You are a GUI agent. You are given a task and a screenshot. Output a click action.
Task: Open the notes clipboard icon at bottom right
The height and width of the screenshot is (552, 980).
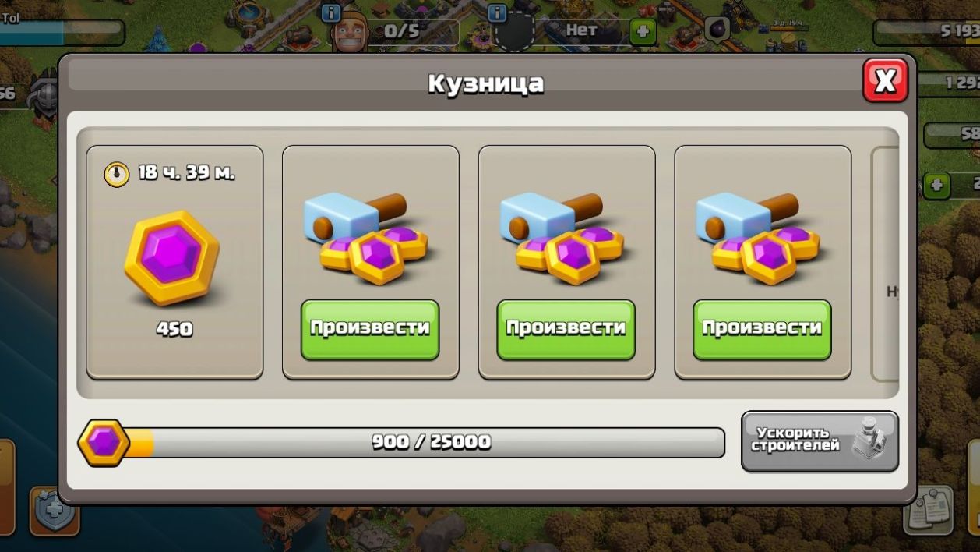929,511
